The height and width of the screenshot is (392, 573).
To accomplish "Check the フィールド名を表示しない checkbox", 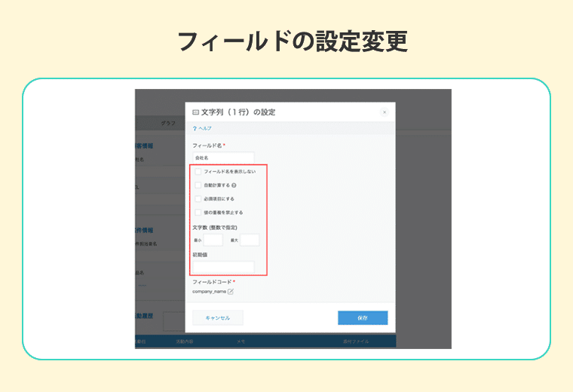I will (198, 171).
